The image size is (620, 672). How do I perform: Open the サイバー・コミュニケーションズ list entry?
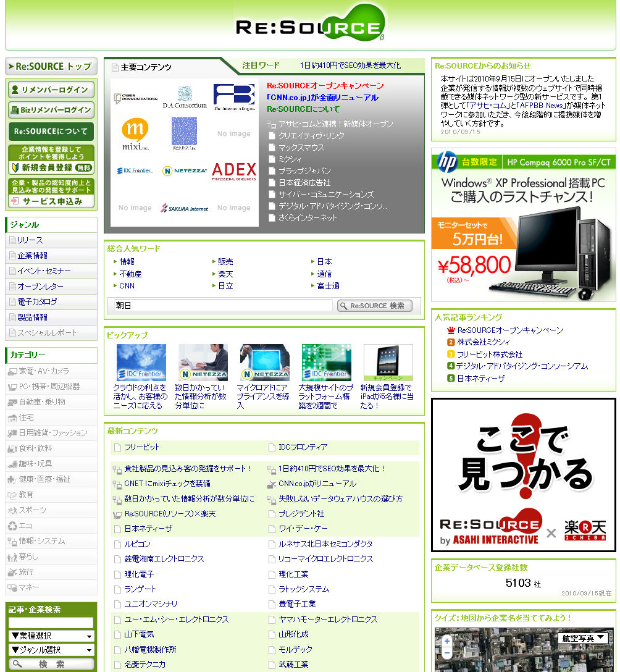pyautogui.click(x=327, y=195)
